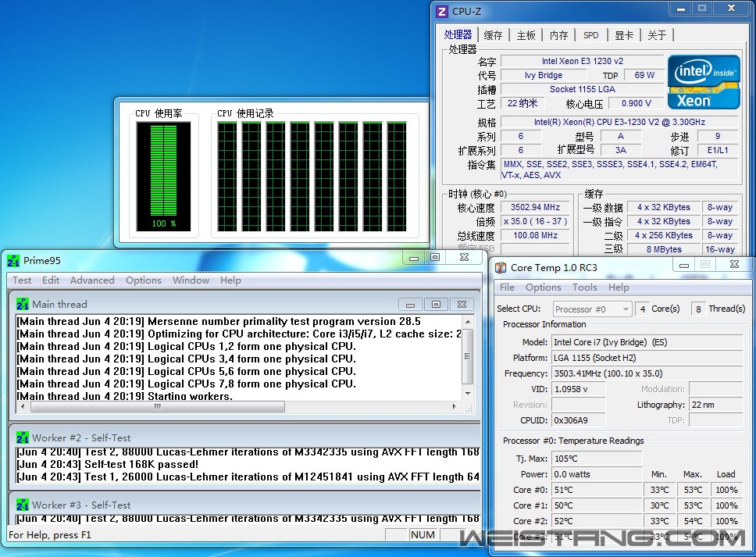Click the CPU name field Intel Xeon E3 1230 v2

tap(583, 61)
